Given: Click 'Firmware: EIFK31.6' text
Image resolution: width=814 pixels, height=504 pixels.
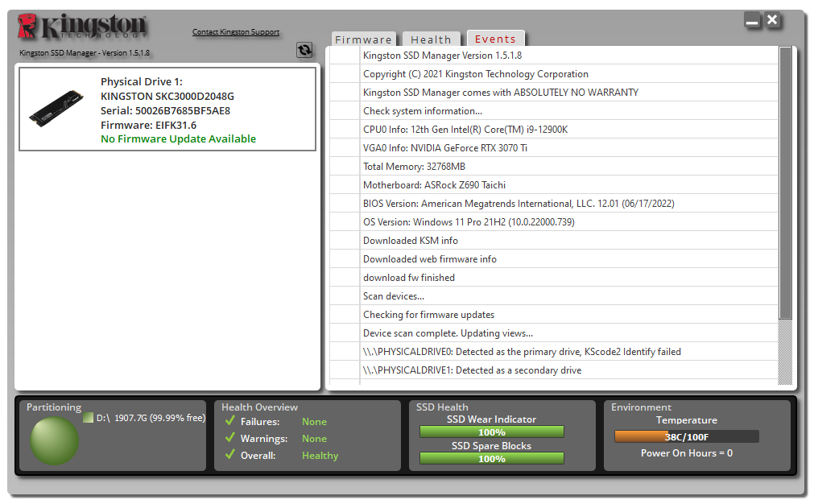Looking at the screenshot, I should (x=148, y=125).
